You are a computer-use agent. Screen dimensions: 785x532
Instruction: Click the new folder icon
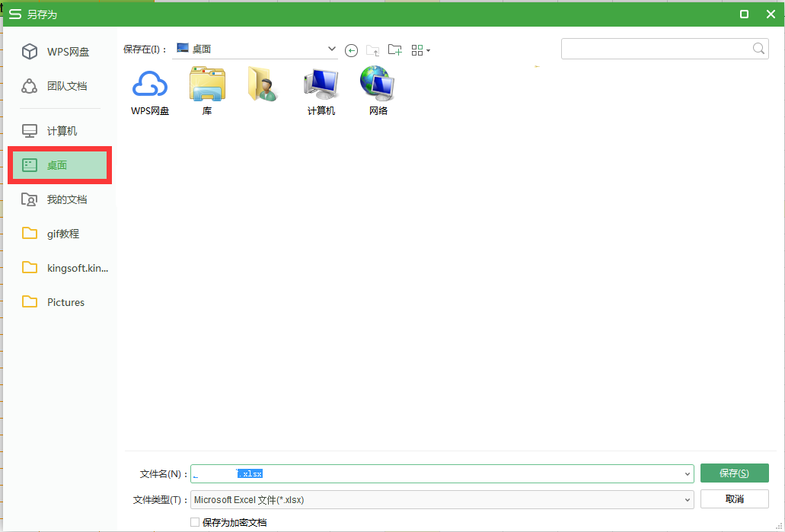coord(394,50)
